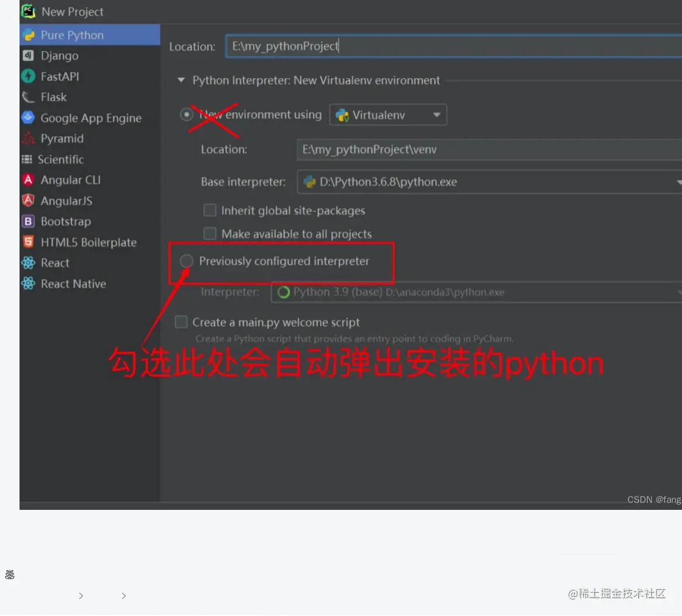Select Pyramid project type label
682x616 pixels.
(x=62, y=138)
